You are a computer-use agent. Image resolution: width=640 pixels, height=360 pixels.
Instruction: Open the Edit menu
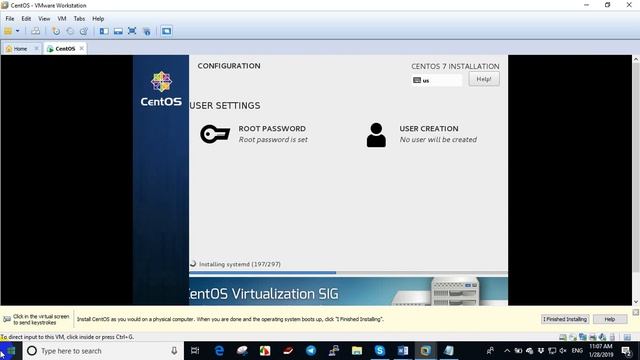(x=26, y=19)
